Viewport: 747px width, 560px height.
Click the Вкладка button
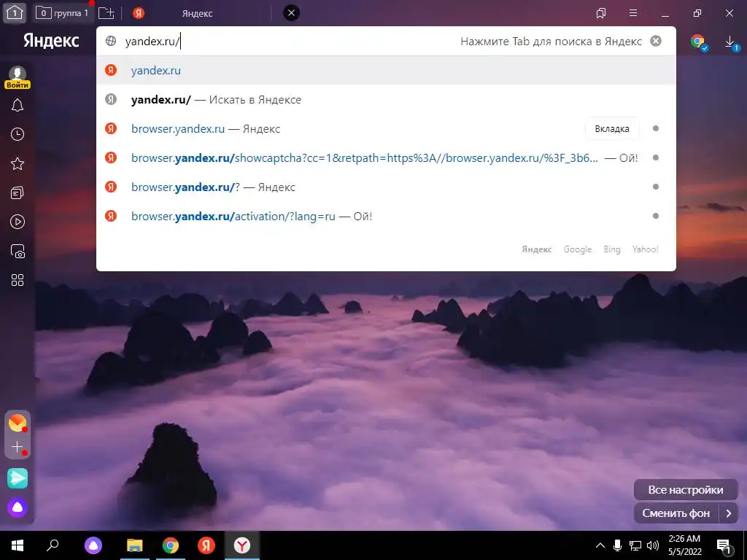click(x=612, y=128)
